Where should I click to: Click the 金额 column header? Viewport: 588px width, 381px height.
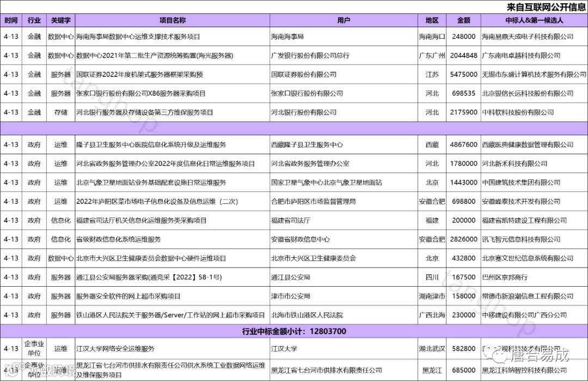463,20
